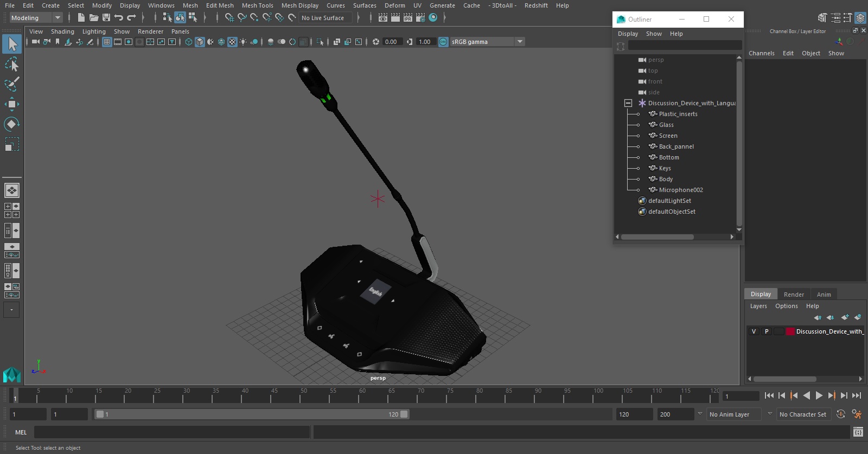Open the Layers menu in Layer Editor
The height and width of the screenshot is (454, 868).
[758, 306]
